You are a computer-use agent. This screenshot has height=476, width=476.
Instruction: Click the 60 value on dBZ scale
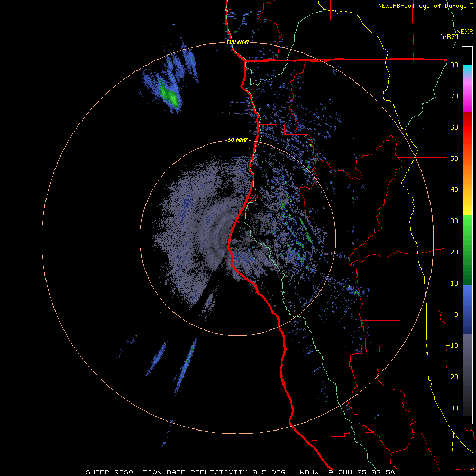454,127
